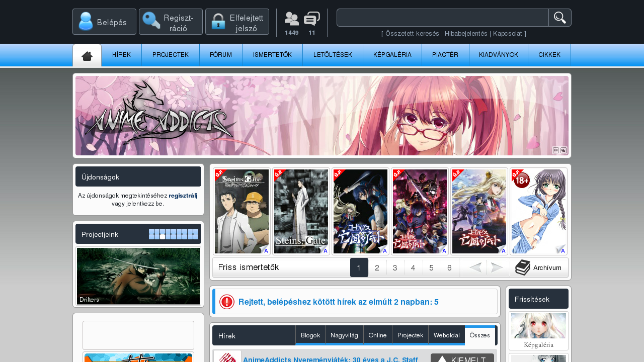Image resolution: width=644 pixels, height=362 pixels.
Task: Click the regisztrálj link in Újdonságok
Action: tap(183, 196)
